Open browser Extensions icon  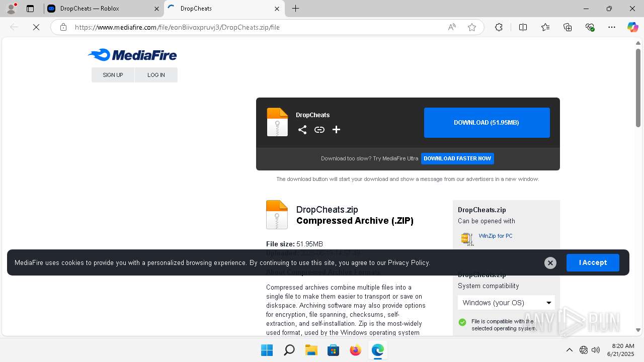coord(499,27)
